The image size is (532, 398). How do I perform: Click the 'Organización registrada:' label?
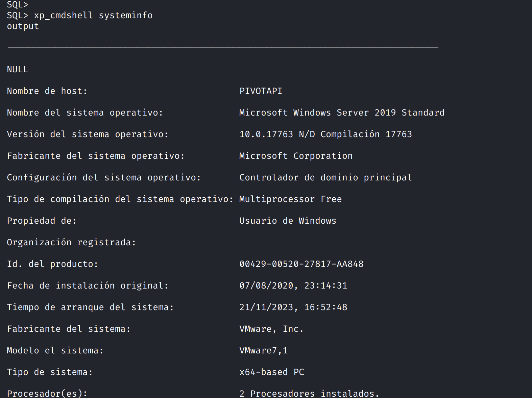click(x=71, y=243)
